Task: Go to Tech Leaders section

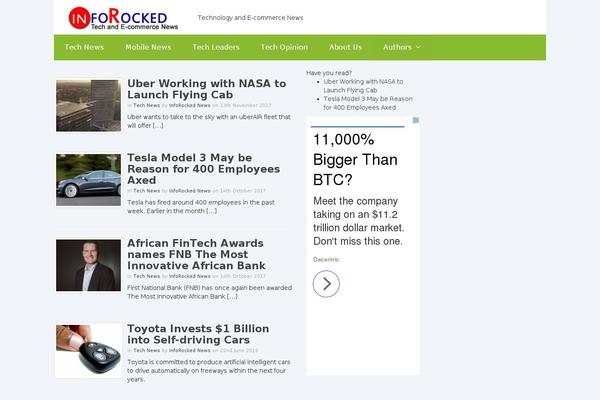Action: (216, 47)
